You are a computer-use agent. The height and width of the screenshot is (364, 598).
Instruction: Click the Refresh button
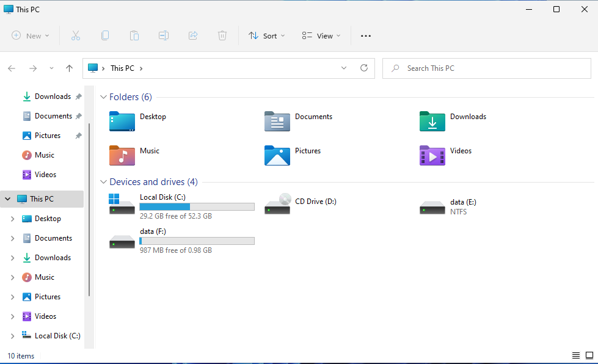point(363,68)
